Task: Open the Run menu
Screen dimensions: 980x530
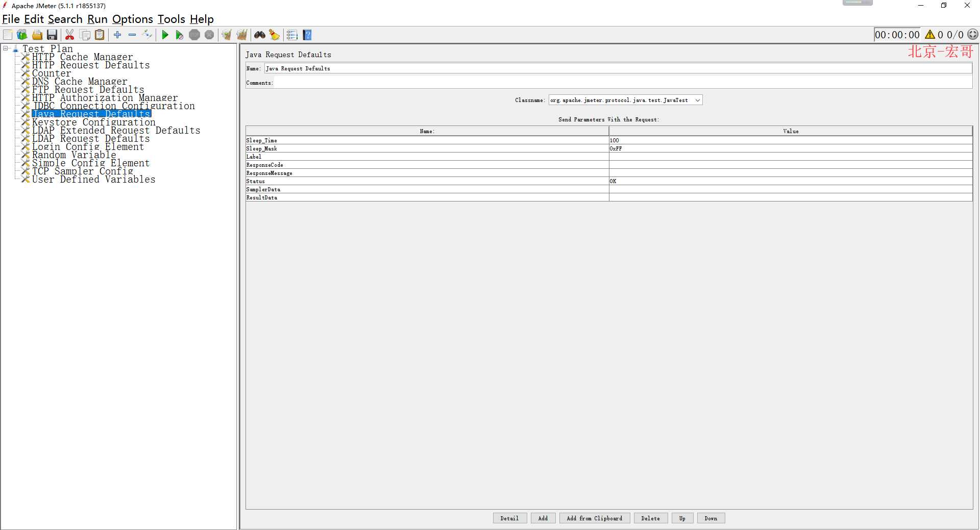Action: [x=97, y=19]
